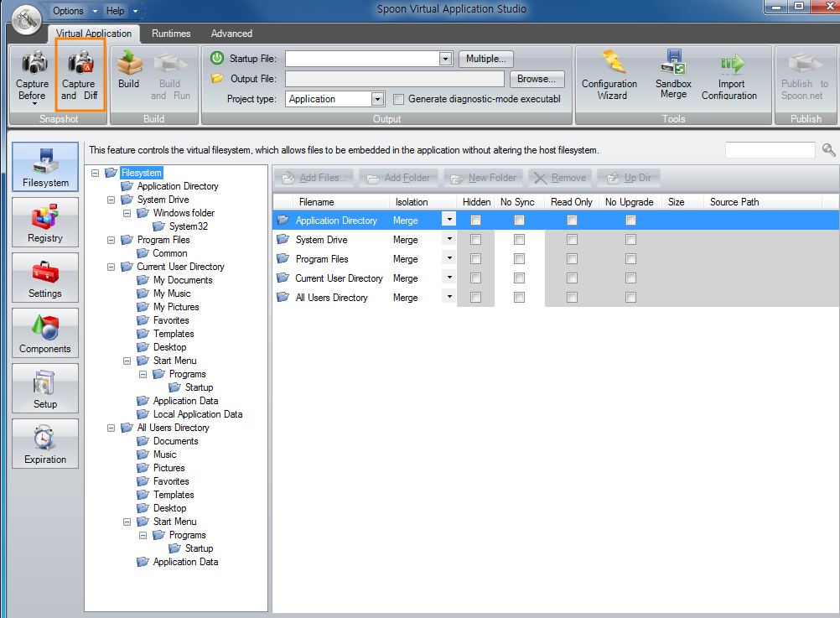The height and width of the screenshot is (618, 840).
Task: Click the search text box
Action: tap(770, 150)
